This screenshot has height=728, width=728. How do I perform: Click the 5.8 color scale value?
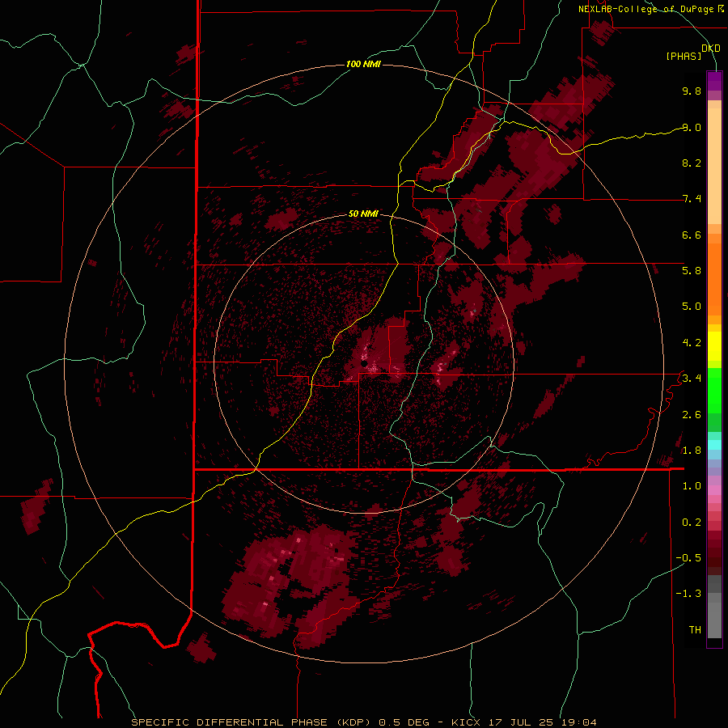(692, 270)
